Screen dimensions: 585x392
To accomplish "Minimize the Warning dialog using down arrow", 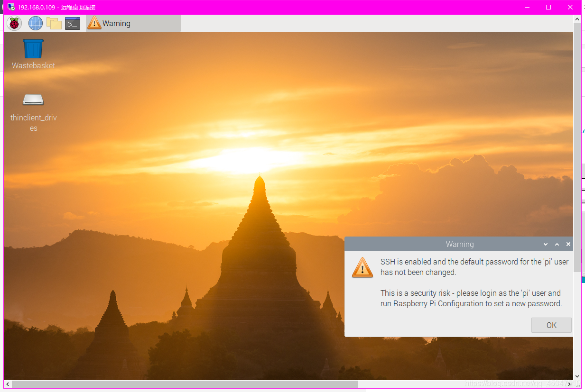I will [546, 244].
